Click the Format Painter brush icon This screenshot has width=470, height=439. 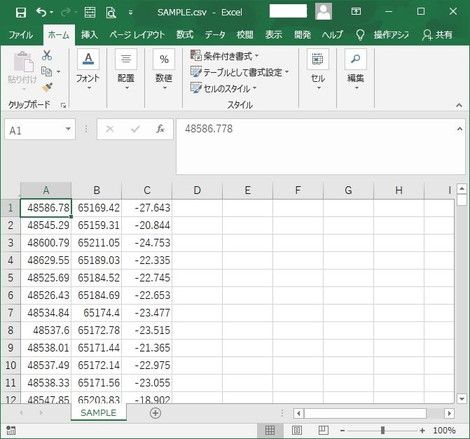[47, 88]
